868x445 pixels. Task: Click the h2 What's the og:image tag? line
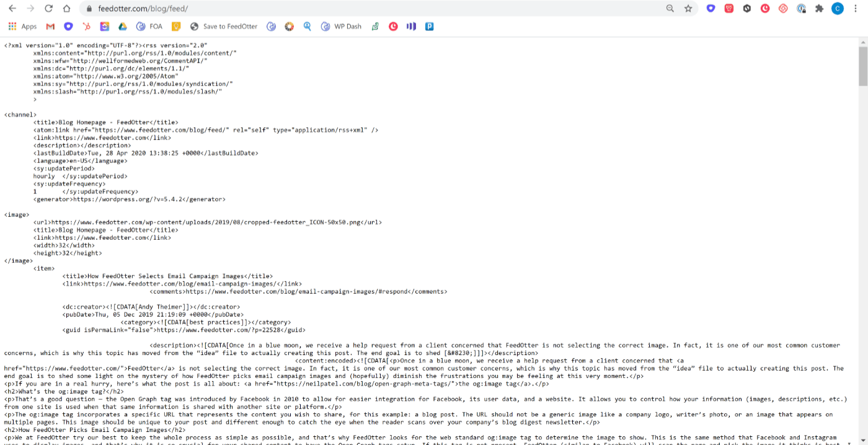64,392
